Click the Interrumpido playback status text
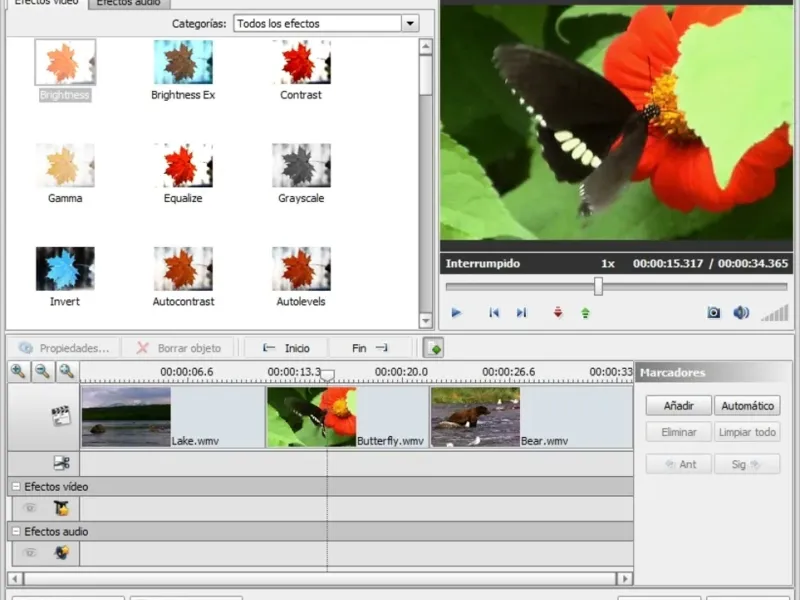 click(x=483, y=264)
